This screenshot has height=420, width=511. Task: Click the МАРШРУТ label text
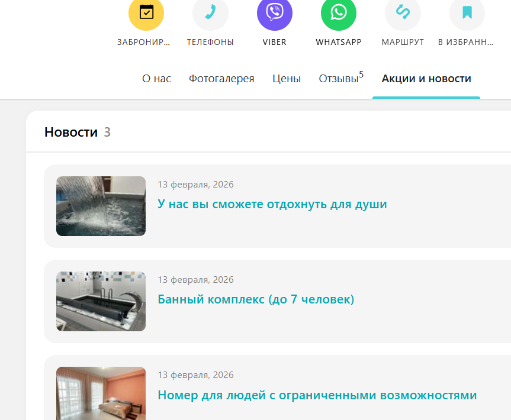tap(403, 43)
